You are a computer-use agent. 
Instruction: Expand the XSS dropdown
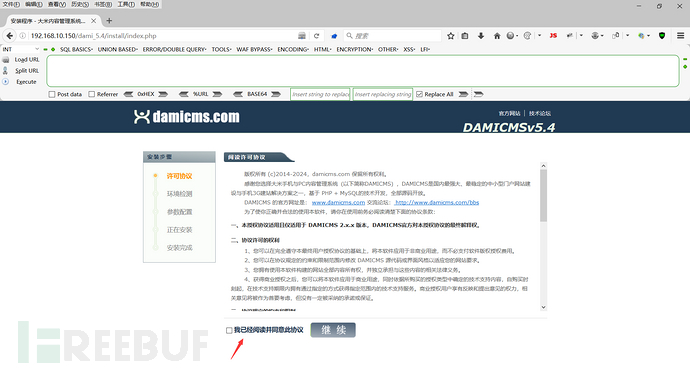(409, 49)
